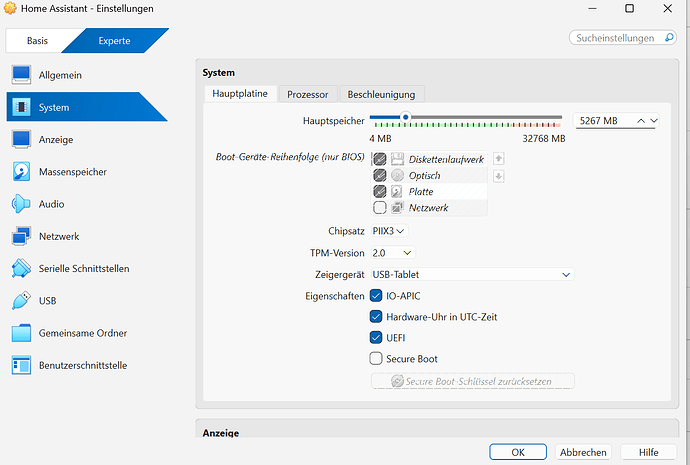Move boot device up with arrow icon
The width and height of the screenshot is (690, 465).
tap(499, 158)
